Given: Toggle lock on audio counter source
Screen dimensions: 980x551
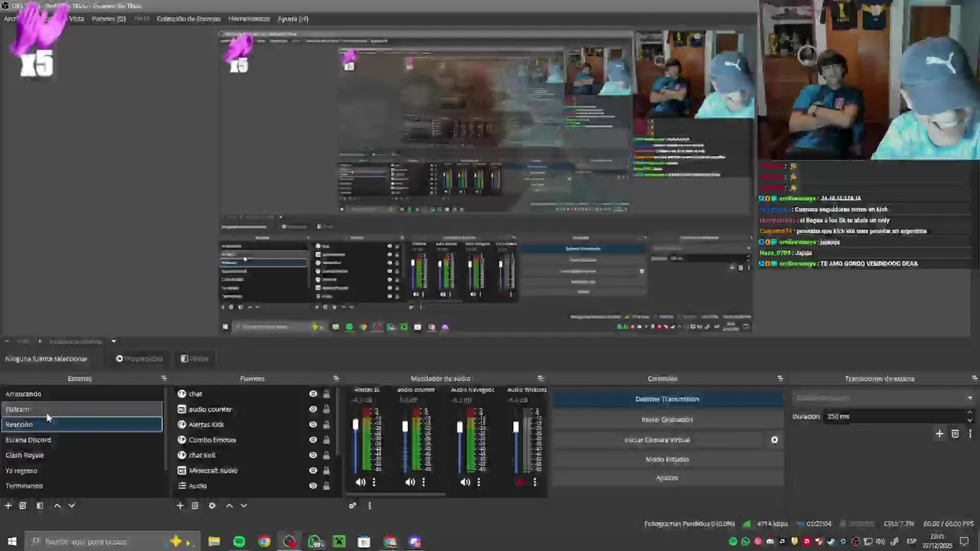Looking at the screenshot, I should pos(326,409).
